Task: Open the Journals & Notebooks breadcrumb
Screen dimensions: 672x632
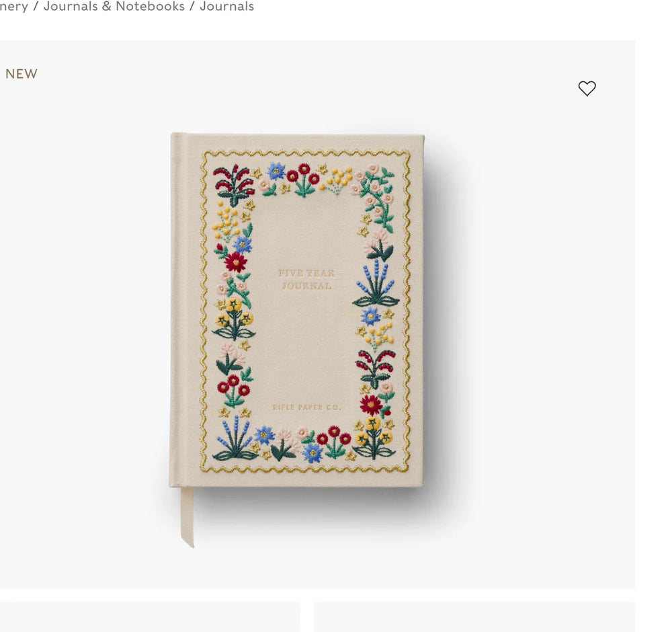Action: [x=114, y=7]
